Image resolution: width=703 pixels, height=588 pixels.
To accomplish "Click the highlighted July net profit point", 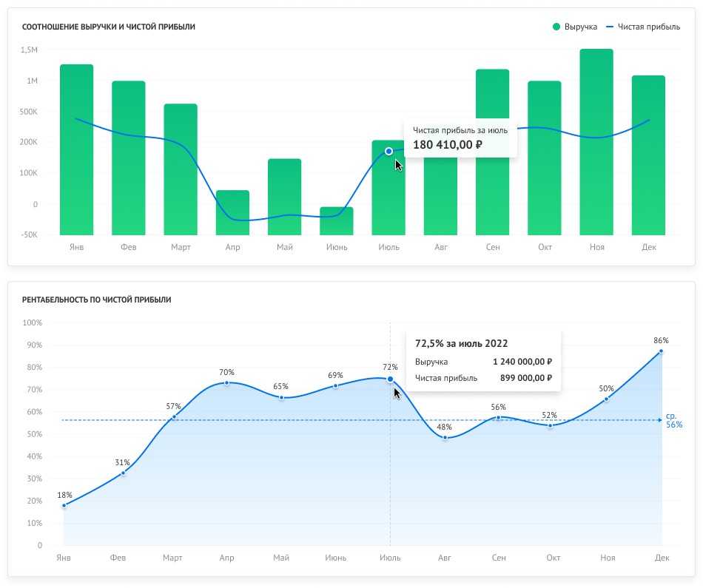I will tap(388, 151).
